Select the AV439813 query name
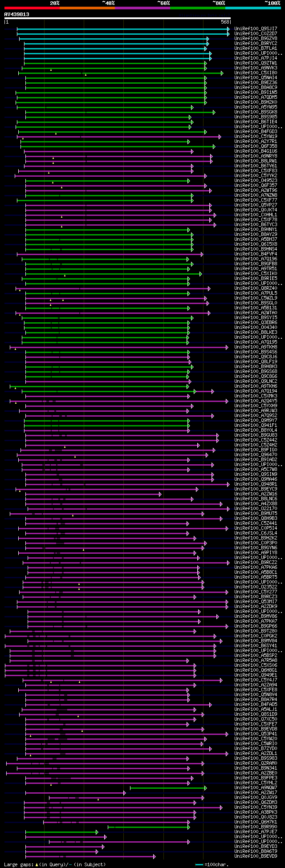 click(x=17, y=14)
